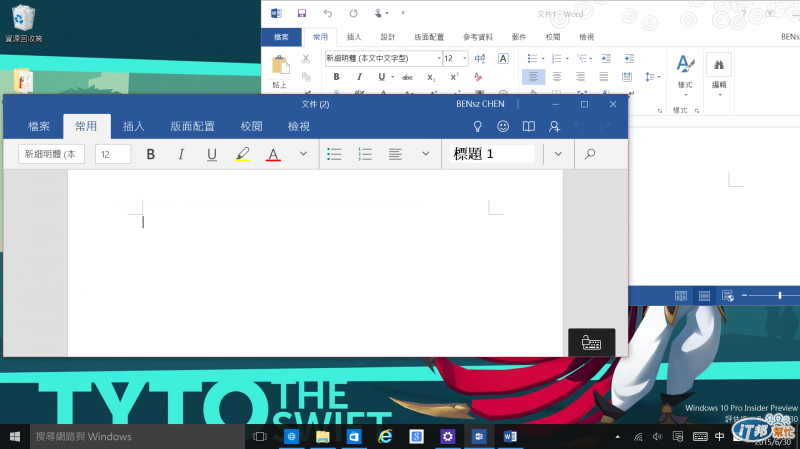The image size is (800, 449).
Task: Select the 標題 1 style in 文件 (2)
Action: pos(491,154)
